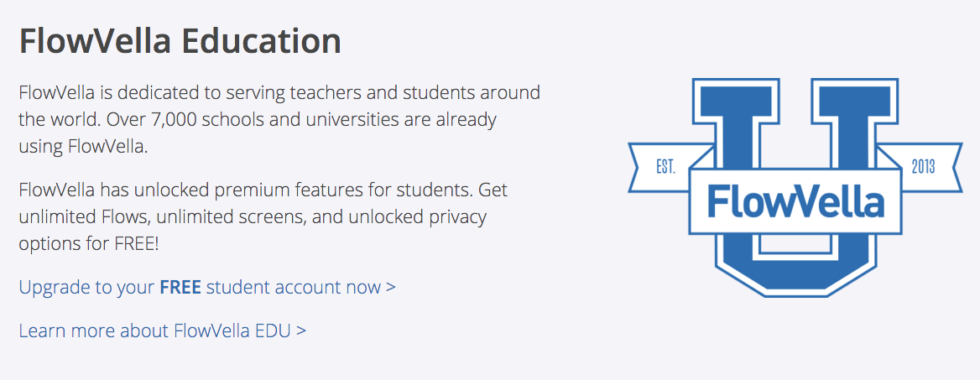The width and height of the screenshot is (980, 380).
Task: Click the arrow after 'student account now'
Action: point(391,288)
